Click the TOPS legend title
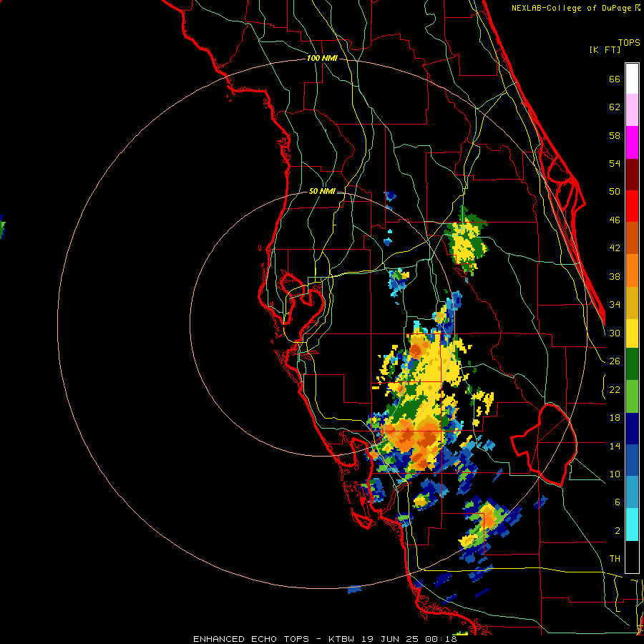This screenshot has height=644, width=644. [629, 42]
